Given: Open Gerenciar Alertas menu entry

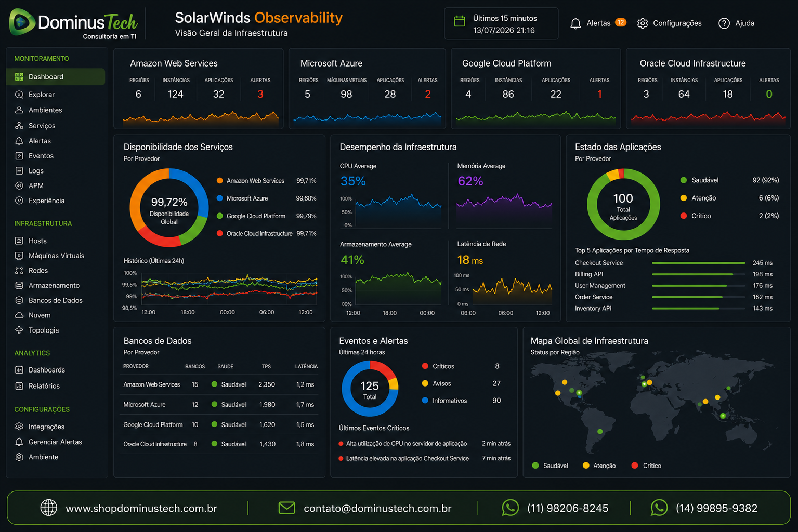Looking at the screenshot, I should (55, 442).
